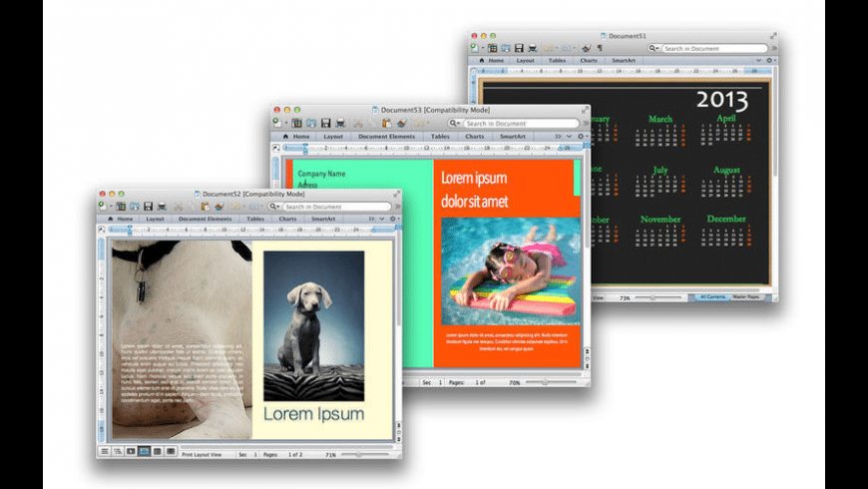The width and height of the screenshot is (868, 489).
Task: Switch Document52 to Publishing Layout view button
Action: click(x=131, y=452)
